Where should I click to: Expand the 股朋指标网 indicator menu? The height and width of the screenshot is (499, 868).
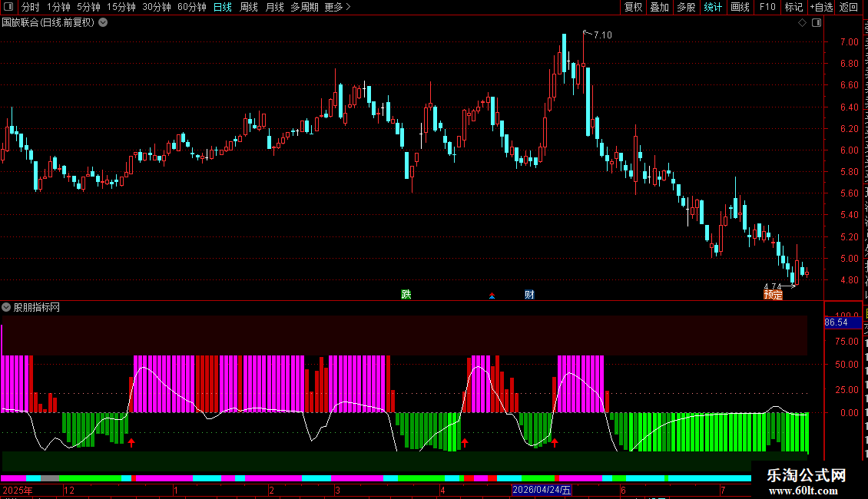tap(6, 307)
